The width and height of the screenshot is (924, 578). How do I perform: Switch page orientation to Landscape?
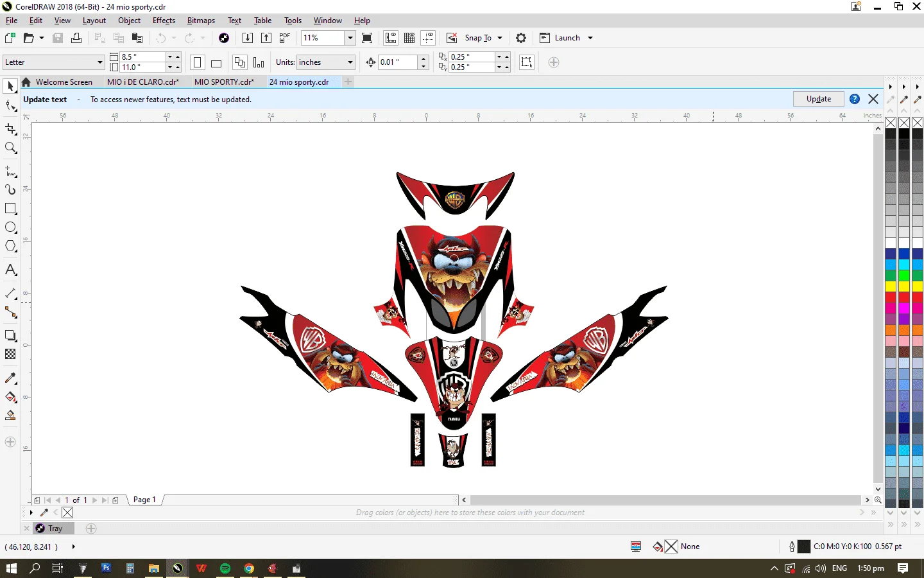click(216, 62)
